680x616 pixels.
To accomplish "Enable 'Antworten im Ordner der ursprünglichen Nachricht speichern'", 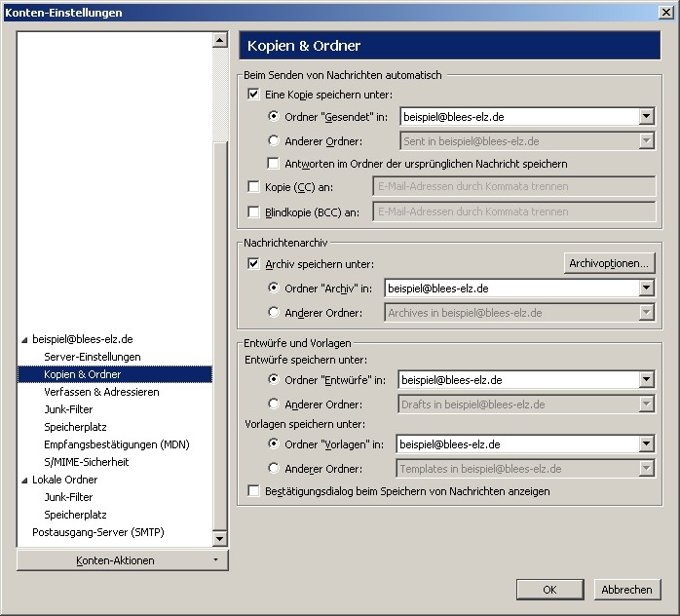I will click(x=273, y=164).
